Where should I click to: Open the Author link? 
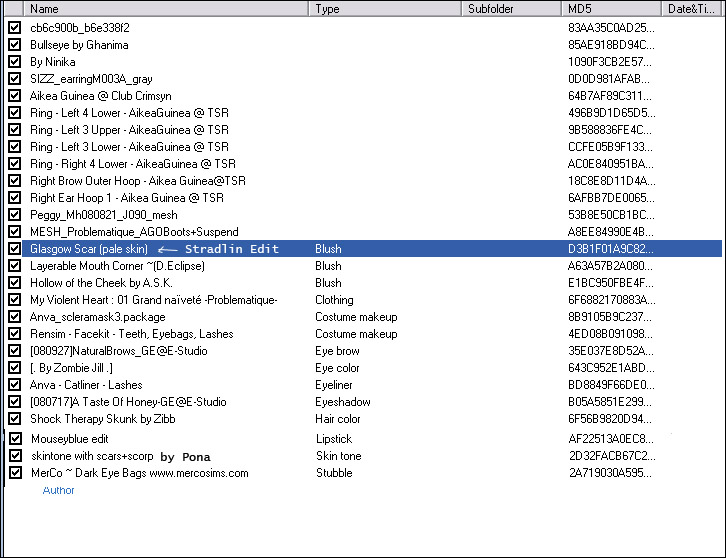click(x=58, y=491)
